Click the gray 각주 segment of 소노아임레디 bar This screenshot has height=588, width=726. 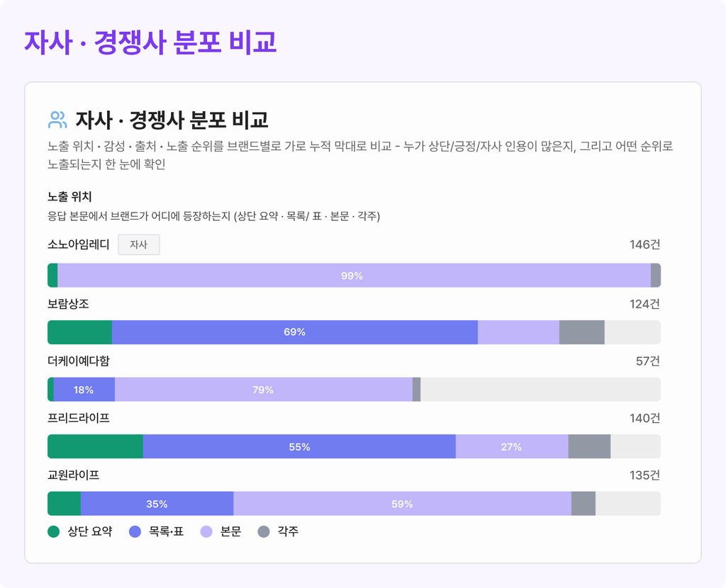(656, 276)
